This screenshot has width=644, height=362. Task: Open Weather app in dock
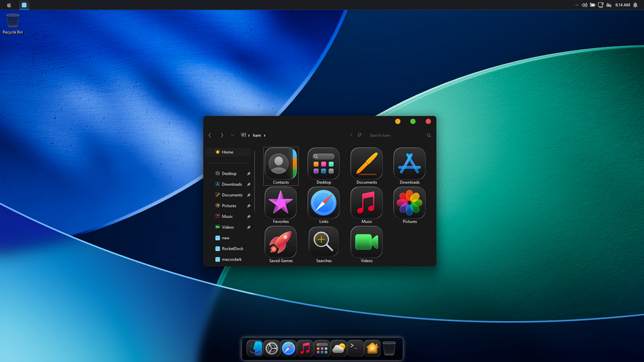(339, 349)
